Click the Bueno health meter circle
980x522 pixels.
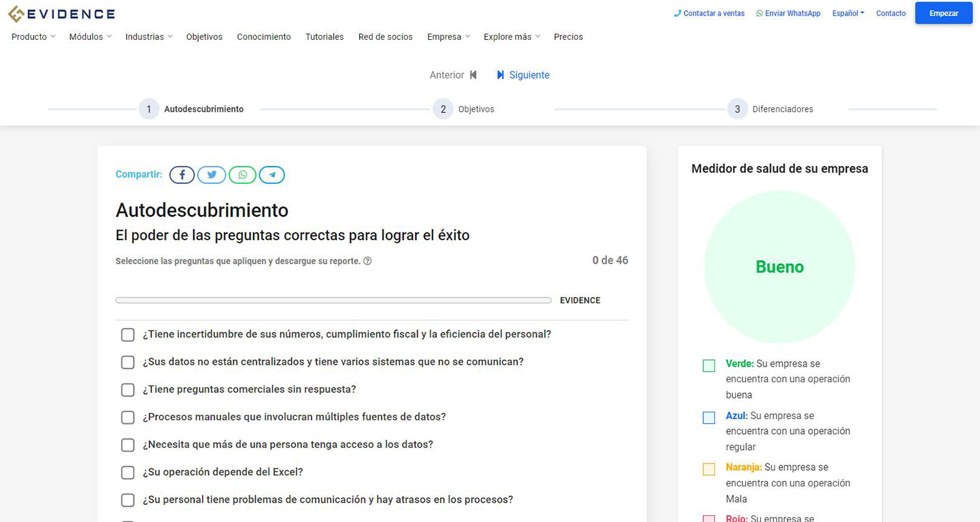[779, 267]
